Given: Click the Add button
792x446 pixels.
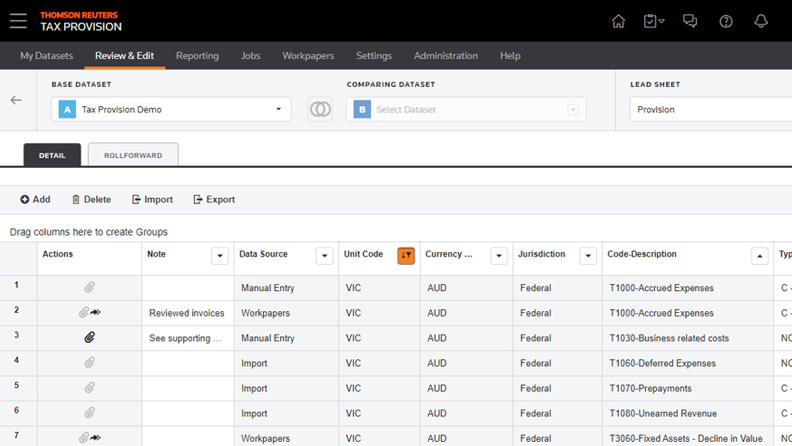Looking at the screenshot, I should (35, 199).
